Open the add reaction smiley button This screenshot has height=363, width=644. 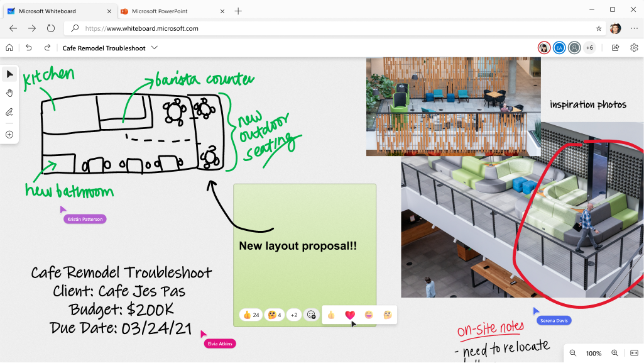click(312, 315)
